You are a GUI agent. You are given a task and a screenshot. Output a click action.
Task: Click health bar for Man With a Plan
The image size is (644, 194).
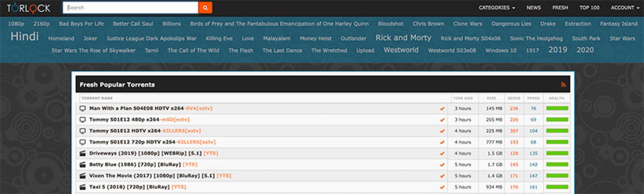557,108
